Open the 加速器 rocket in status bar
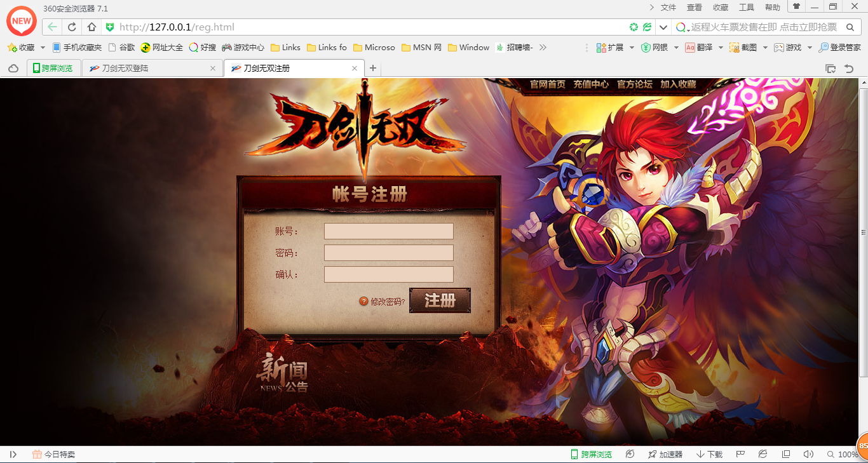Screen dimensions: 868x463 [x=665, y=454]
